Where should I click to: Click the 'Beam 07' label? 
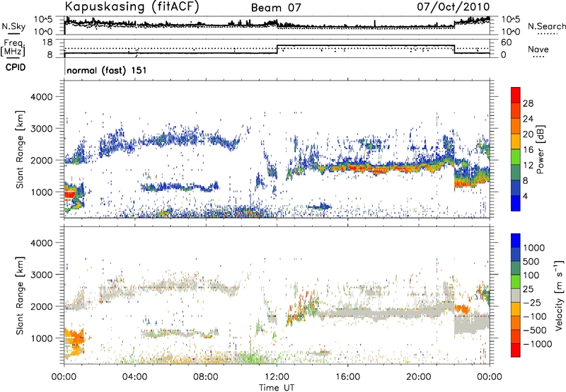pos(276,8)
